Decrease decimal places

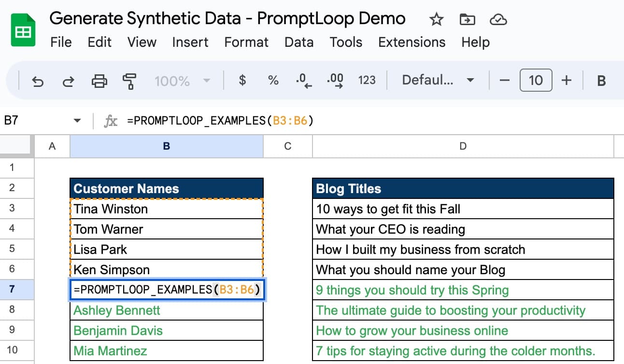pyautogui.click(x=304, y=81)
